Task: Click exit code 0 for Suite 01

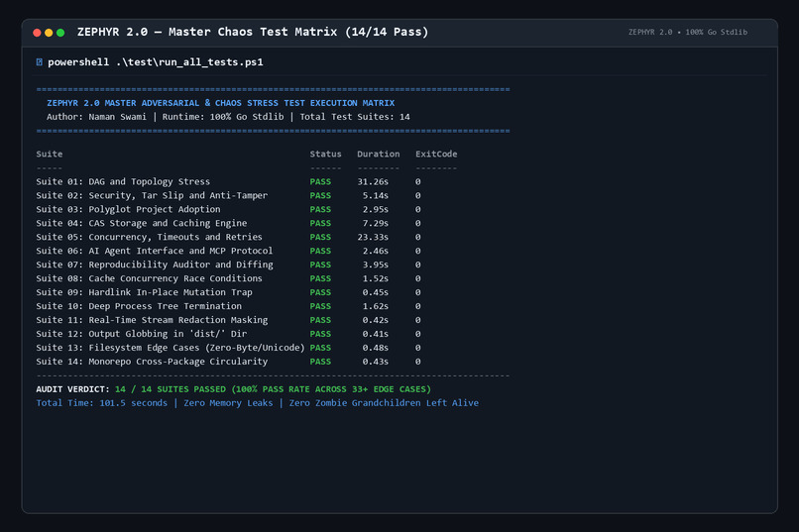Action: [x=418, y=181]
